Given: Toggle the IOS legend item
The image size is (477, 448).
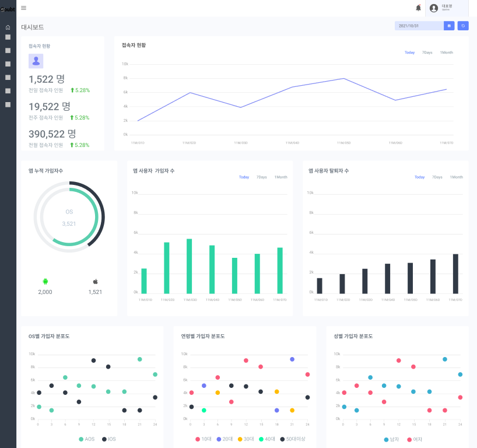Looking at the screenshot, I should (109, 439).
